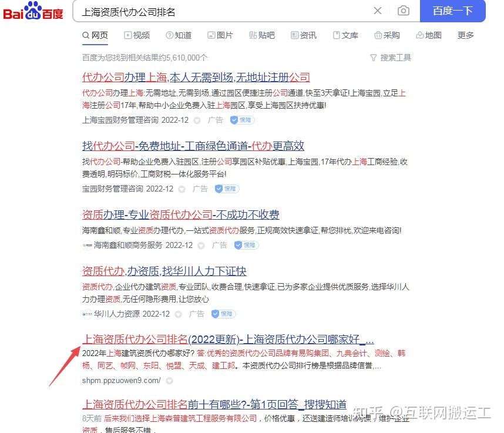Expand dropdown arrow beside 海南鑫和顺商务服务
504x433 pixels.
[x=201, y=246]
